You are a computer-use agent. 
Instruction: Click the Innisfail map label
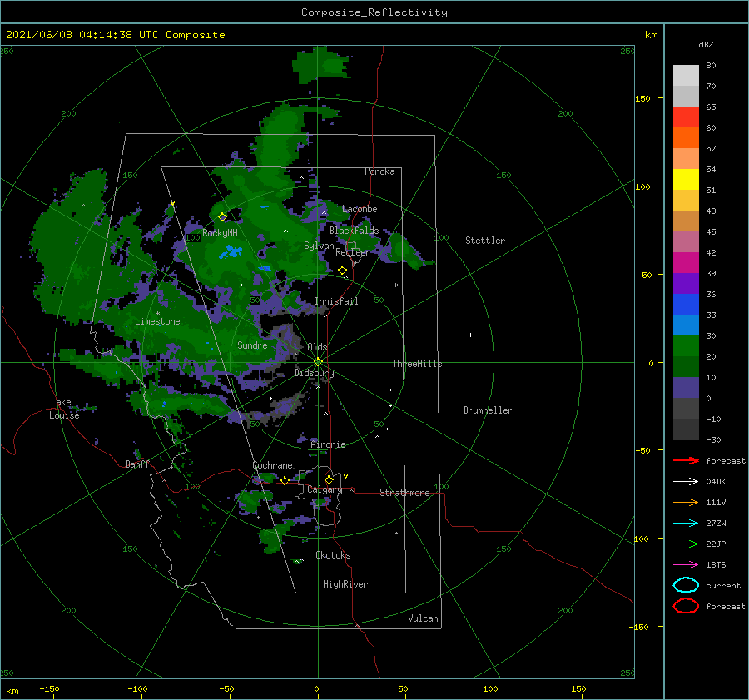336,301
